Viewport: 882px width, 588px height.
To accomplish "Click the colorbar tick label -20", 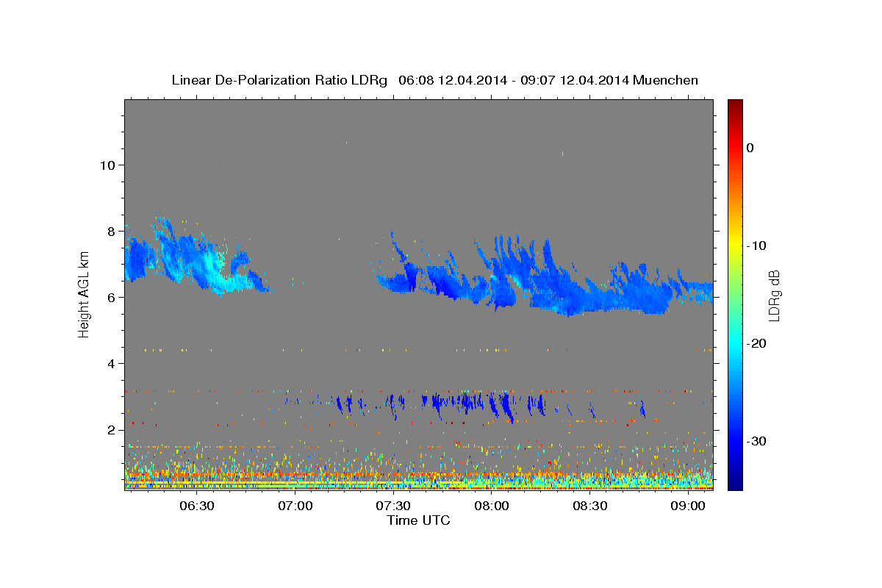I will [x=756, y=343].
